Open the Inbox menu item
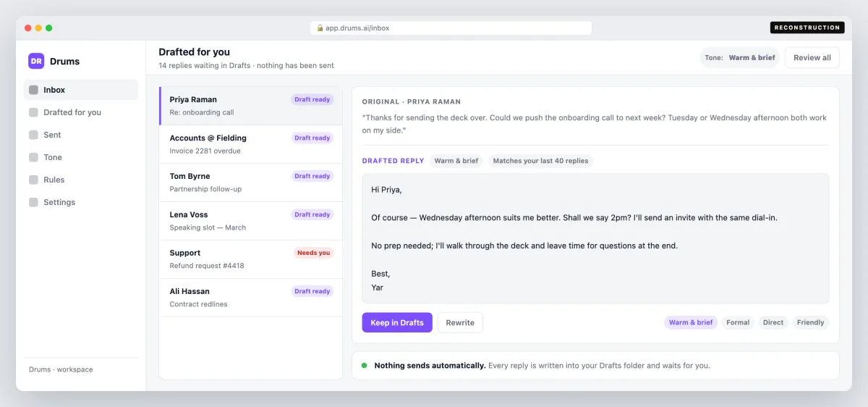The width and height of the screenshot is (868, 407). [81, 90]
